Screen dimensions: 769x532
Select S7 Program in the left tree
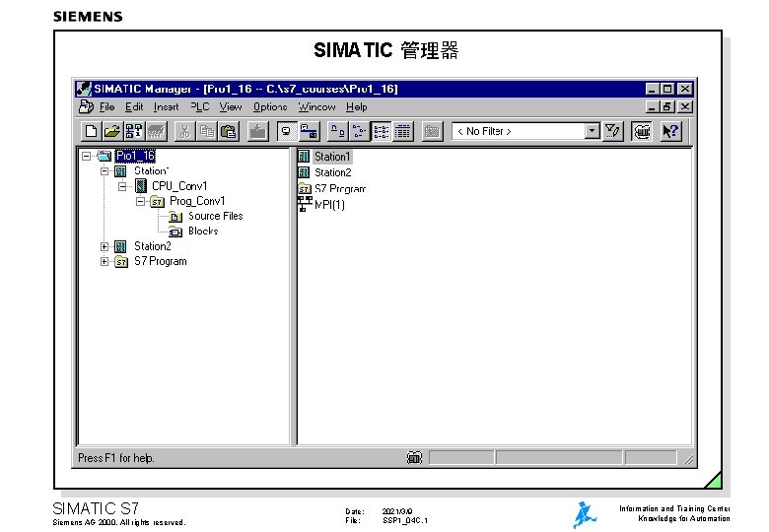click(x=161, y=262)
